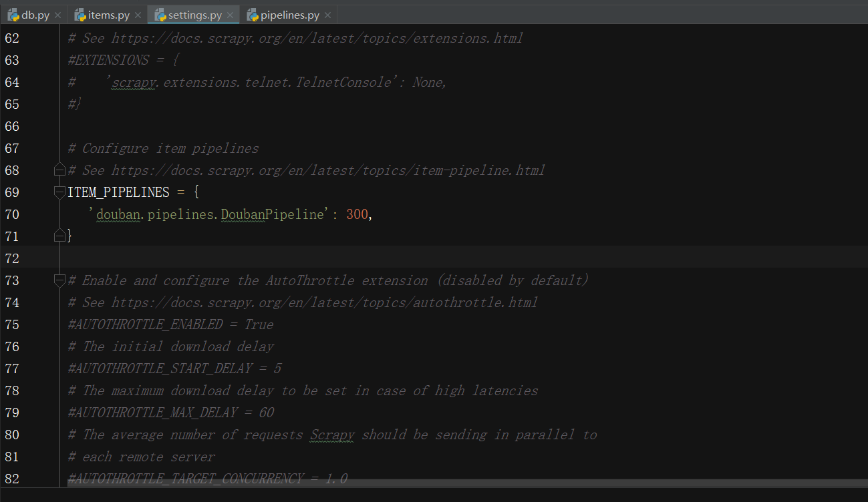Screen dimensions: 868x502
Task: Click the fold end marker at line 71
Action: (59, 235)
